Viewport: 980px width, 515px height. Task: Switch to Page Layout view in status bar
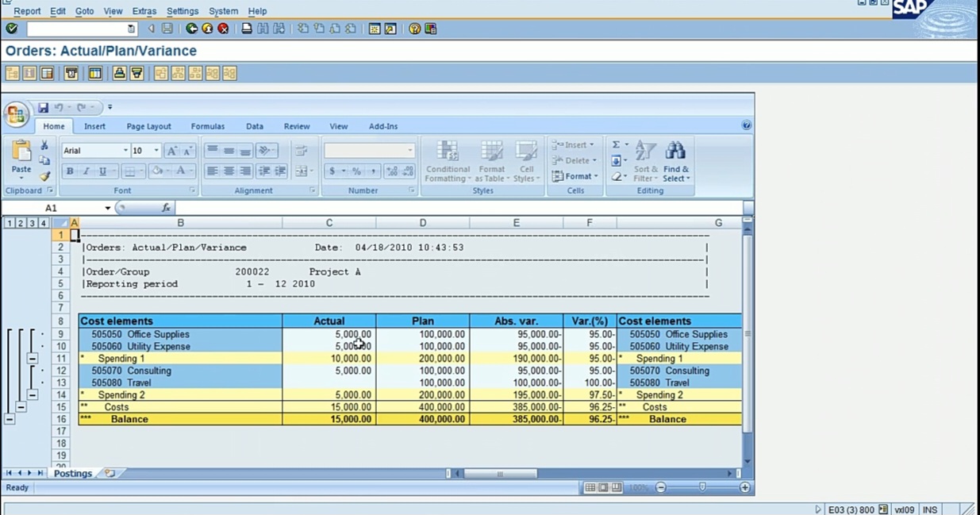[x=603, y=487]
